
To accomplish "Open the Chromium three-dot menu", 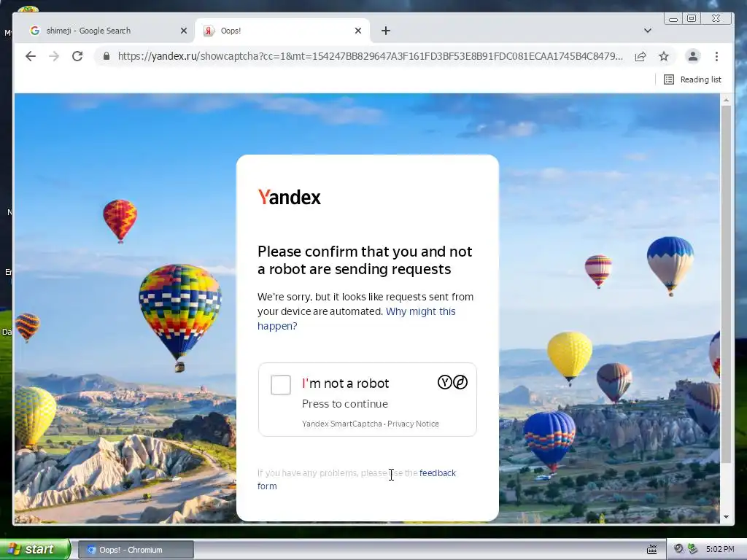I will click(716, 56).
